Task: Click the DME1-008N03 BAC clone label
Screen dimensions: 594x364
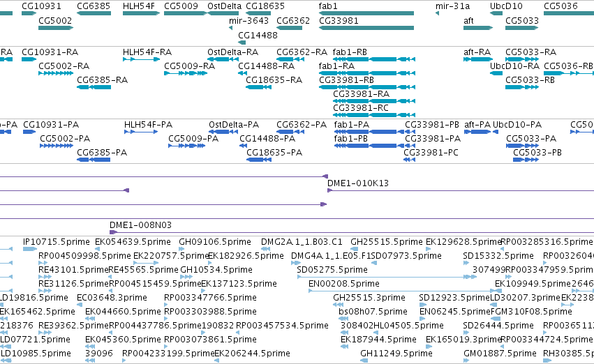Action: click(x=140, y=225)
